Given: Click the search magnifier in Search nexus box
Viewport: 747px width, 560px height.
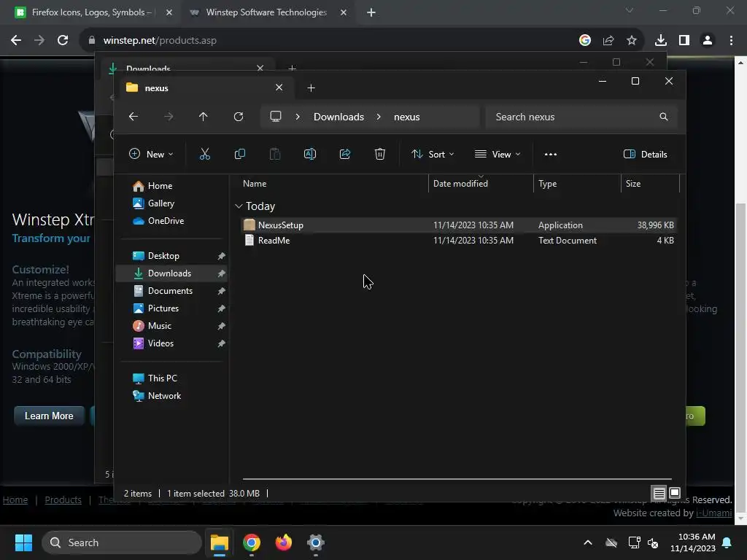Looking at the screenshot, I should [x=664, y=117].
